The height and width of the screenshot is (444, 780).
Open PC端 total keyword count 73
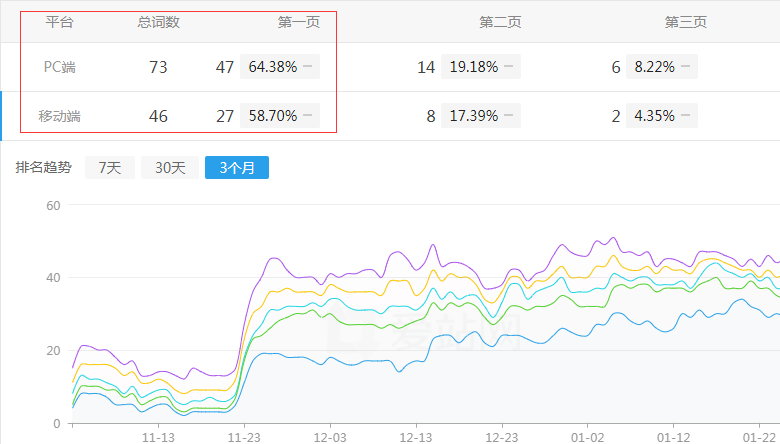pyautogui.click(x=158, y=67)
